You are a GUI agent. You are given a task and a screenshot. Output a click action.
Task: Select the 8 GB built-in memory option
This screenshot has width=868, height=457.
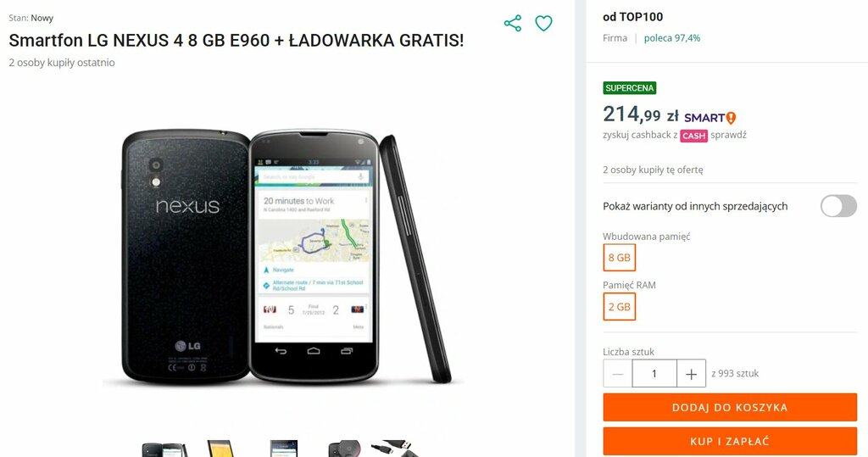point(619,258)
